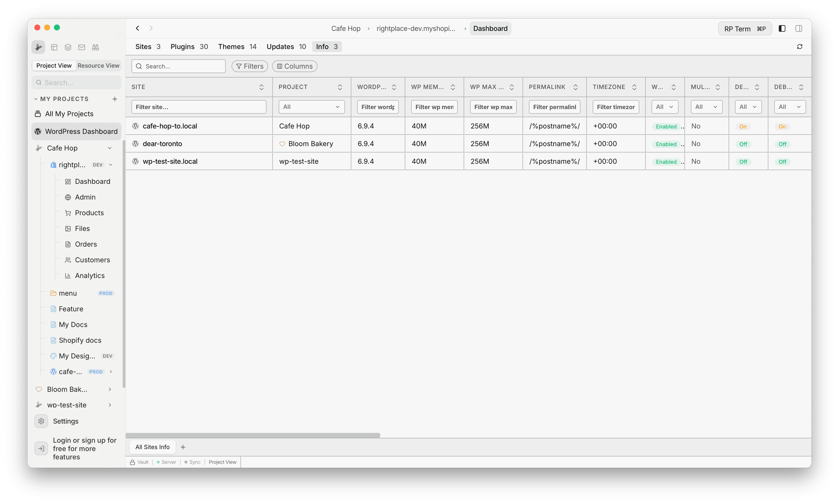This screenshot has width=839, height=504.
Task: Expand the Bloom Bakery project
Action: point(109,389)
